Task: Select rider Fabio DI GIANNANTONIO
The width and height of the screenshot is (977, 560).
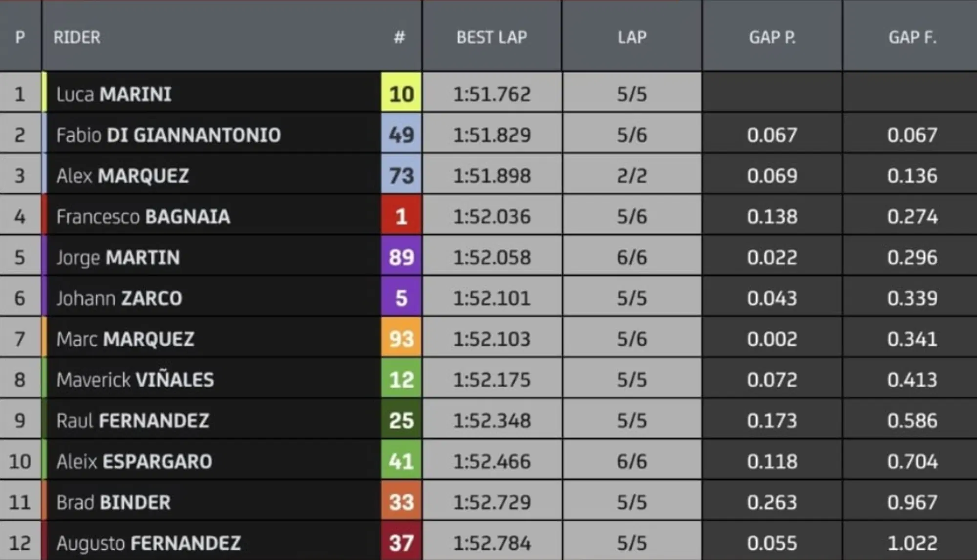Action: pyautogui.click(x=169, y=135)
